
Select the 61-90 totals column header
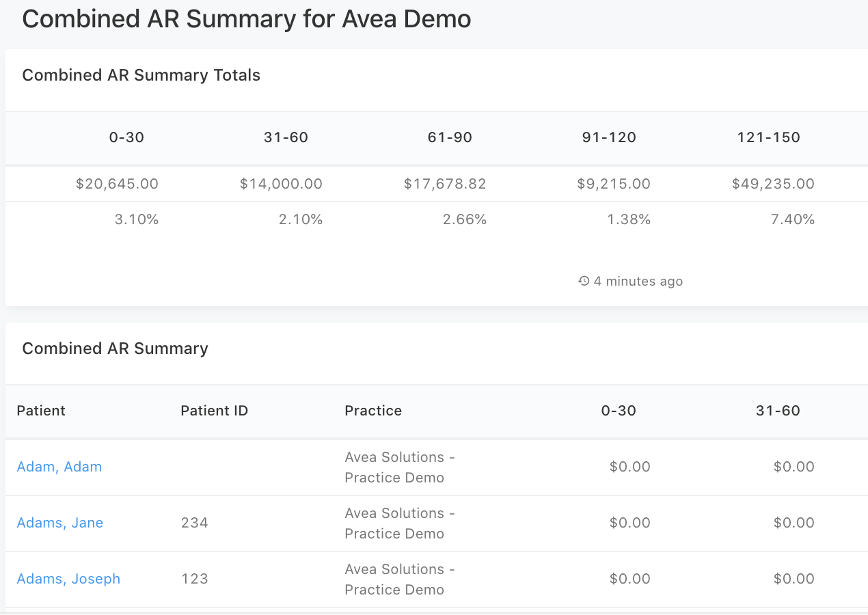click(x=450, y=137)
